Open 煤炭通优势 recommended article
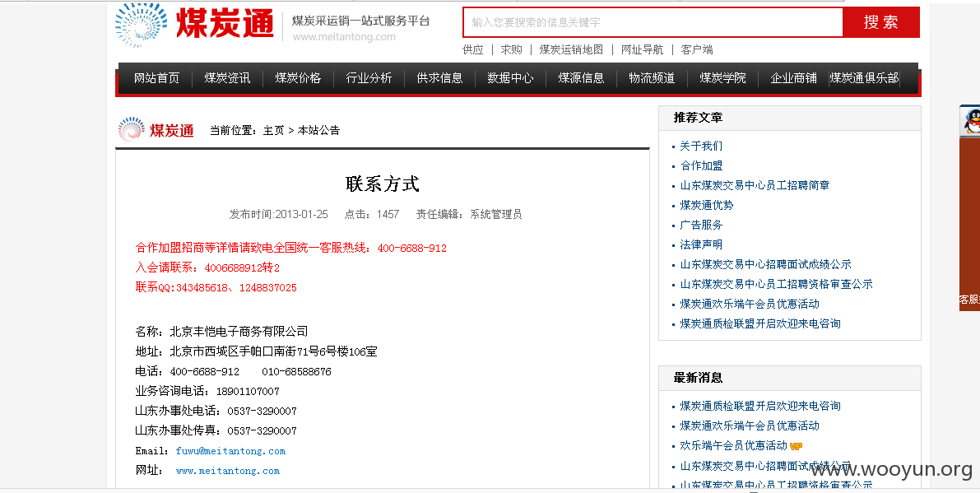Viewport: 980px width, 493px height. click(x=707, y=205)
